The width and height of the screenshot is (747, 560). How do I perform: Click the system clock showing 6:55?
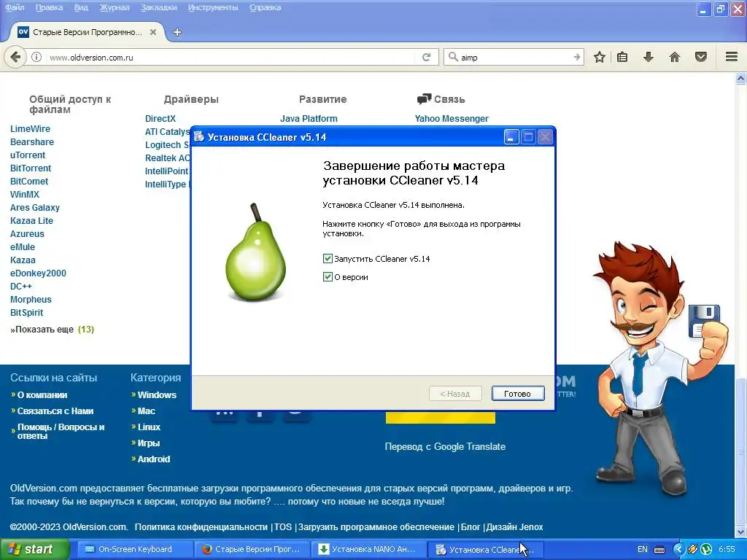[727, 549]
